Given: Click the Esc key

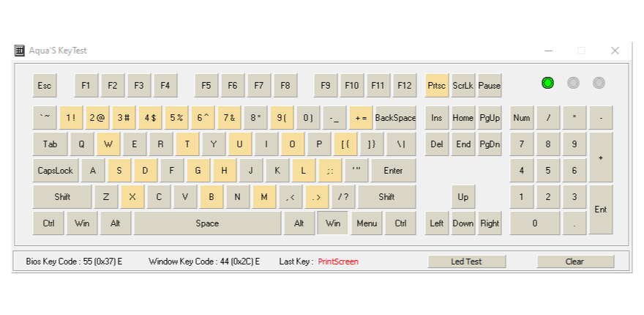Looking at the screenshot, I should pyautogui.click(x=45, y=86).
